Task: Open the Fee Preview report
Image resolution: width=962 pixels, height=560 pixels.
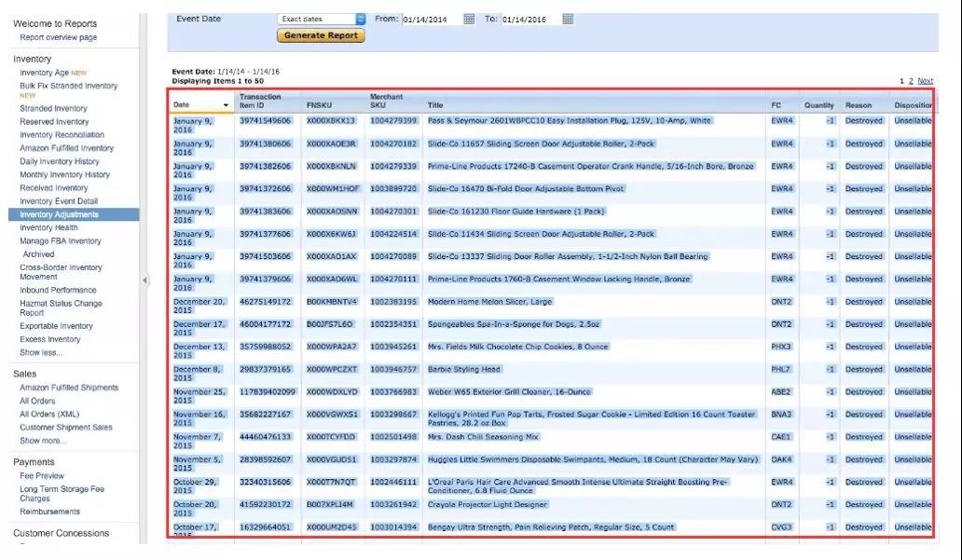Action: [42, 476]
